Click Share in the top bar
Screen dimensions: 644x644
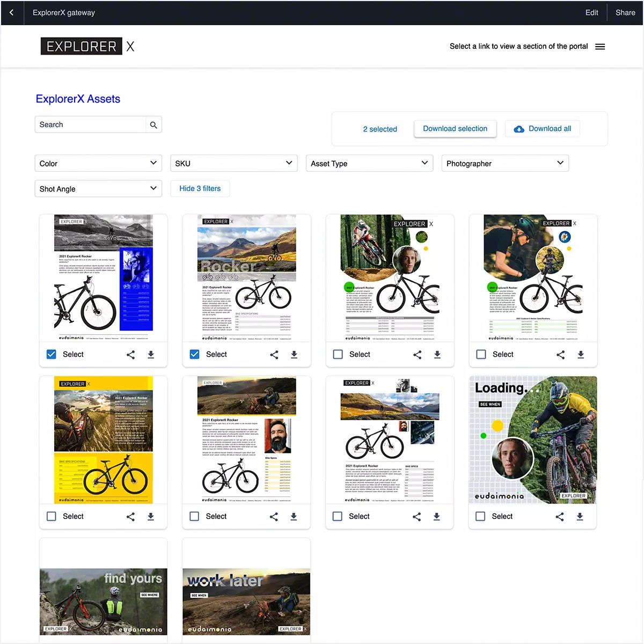click(x=625, y=12)
